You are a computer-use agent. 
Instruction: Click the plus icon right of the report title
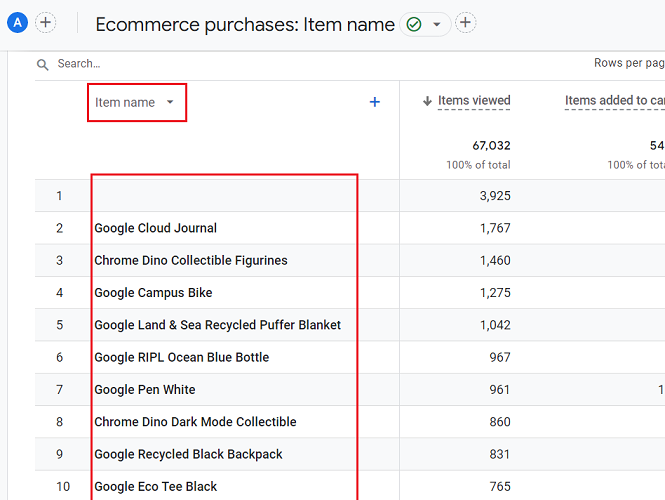point(465,24)
